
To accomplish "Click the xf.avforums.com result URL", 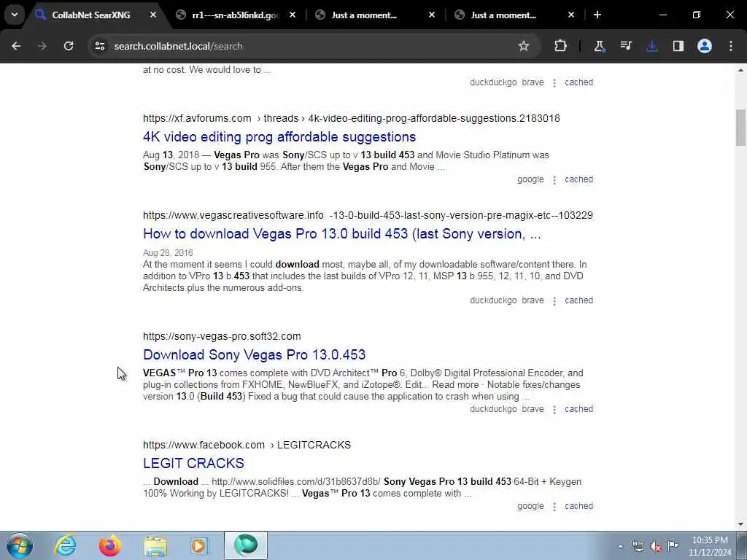I will [x=351, y=118].
